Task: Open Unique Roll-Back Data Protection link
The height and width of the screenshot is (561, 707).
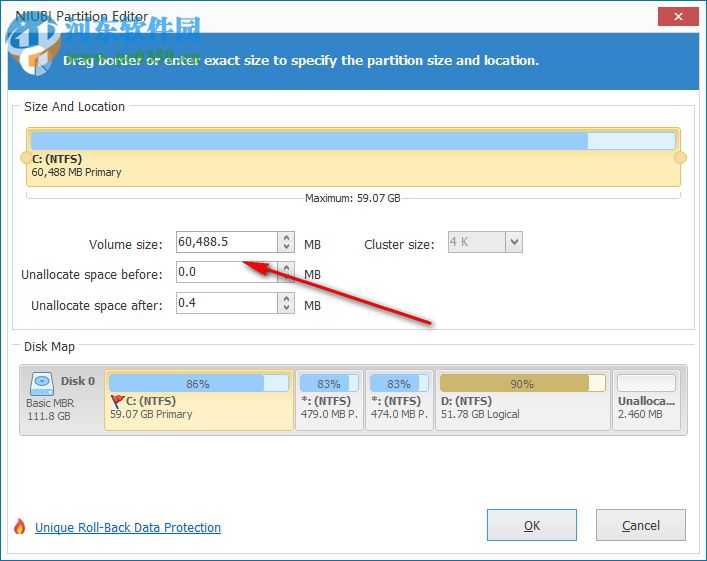Action: click(128, 527)
